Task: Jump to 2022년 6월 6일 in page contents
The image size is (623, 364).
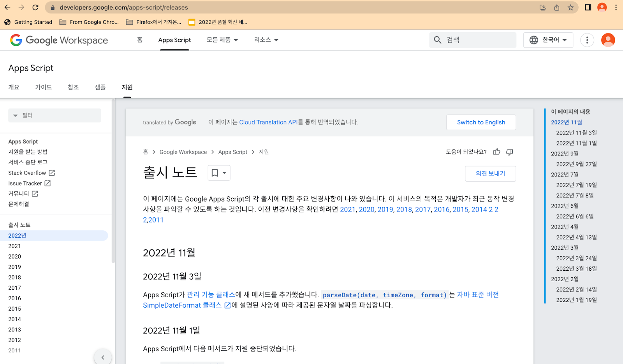Action: [575, 216]
